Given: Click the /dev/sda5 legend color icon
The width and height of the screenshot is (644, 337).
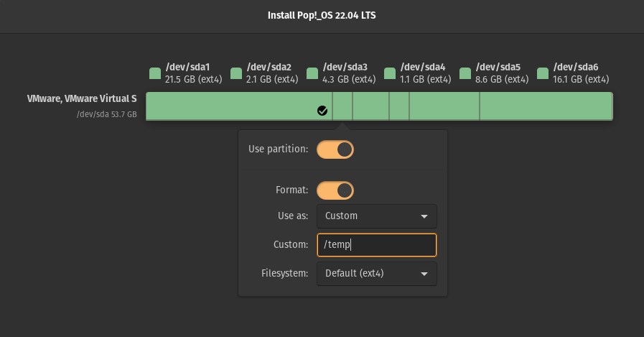Looking at the screenshot, I should (465, 73).
